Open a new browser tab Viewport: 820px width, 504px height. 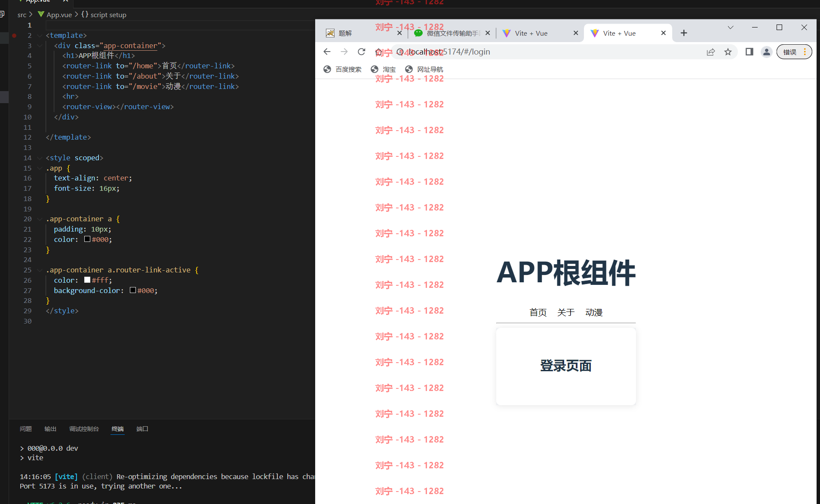[684, 33]
